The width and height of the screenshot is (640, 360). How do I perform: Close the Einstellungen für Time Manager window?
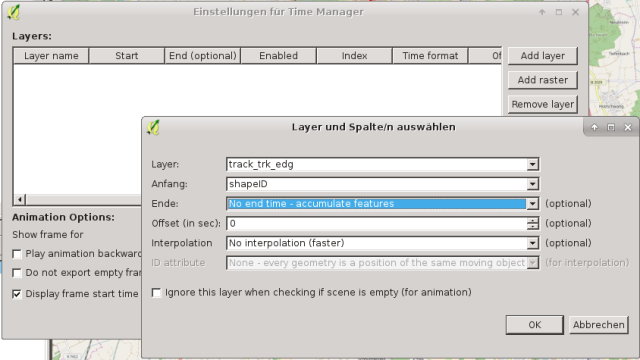click(x=576, y=12)
